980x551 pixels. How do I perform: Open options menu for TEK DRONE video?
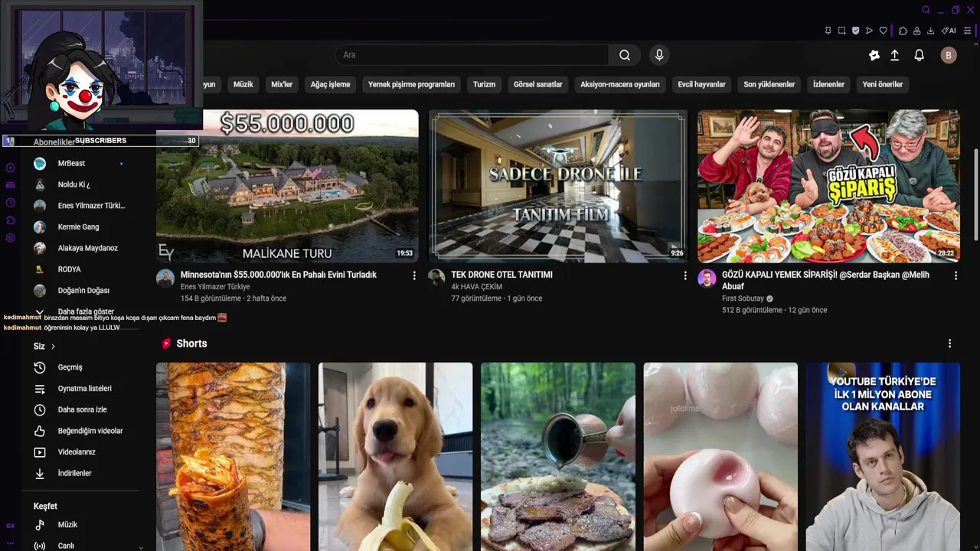[685, 275]
